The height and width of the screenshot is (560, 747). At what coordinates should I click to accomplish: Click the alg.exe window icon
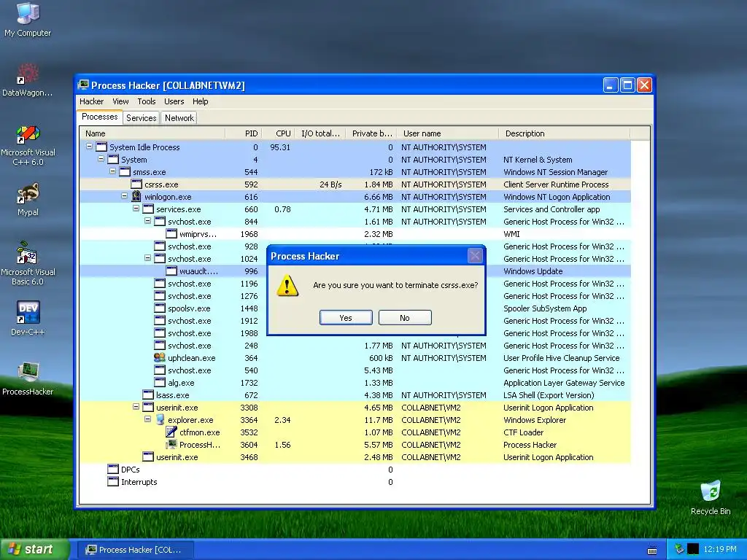[x=160, y=382]
